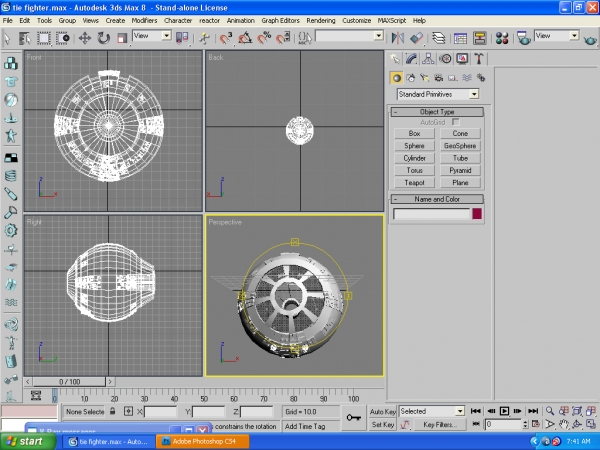Screen dimensions: 600x450
Task: Open the MAXScript menu
Action: tap(392, 21)
